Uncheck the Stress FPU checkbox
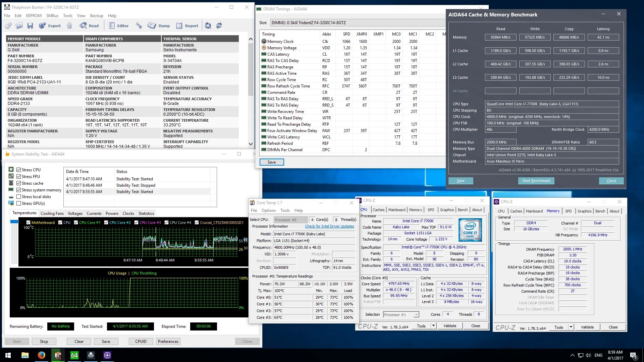 click(19, 177)
